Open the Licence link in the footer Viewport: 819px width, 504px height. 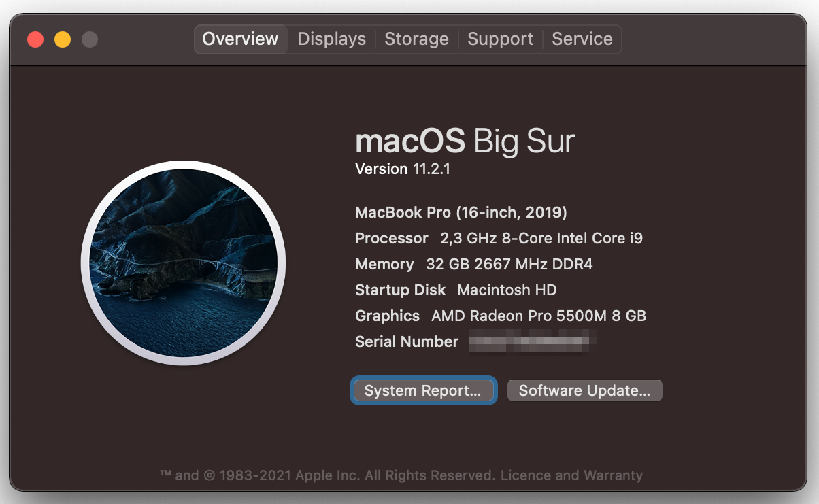(x=524, y=475)
